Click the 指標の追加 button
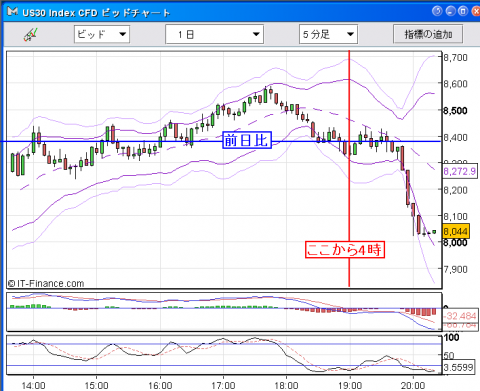This screenshot has height=391, width=480. point(428,34)
